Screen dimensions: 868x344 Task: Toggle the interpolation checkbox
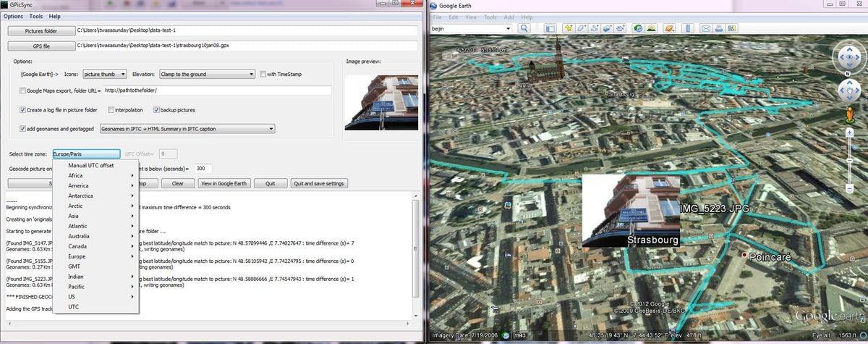111,110
